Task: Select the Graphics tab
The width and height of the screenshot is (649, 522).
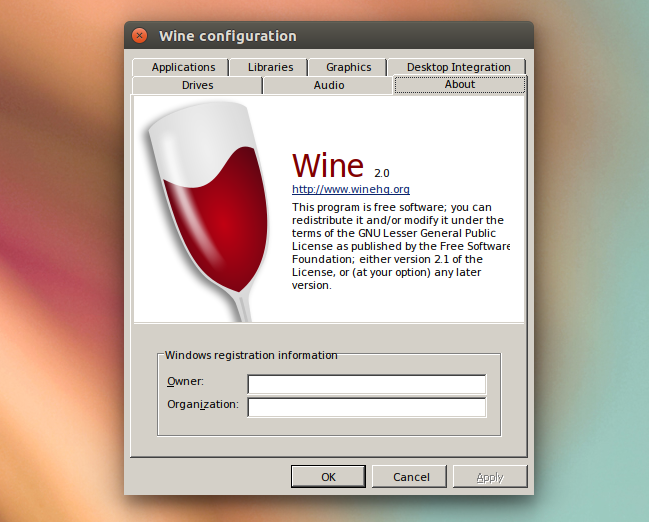Action: point(348,67)
